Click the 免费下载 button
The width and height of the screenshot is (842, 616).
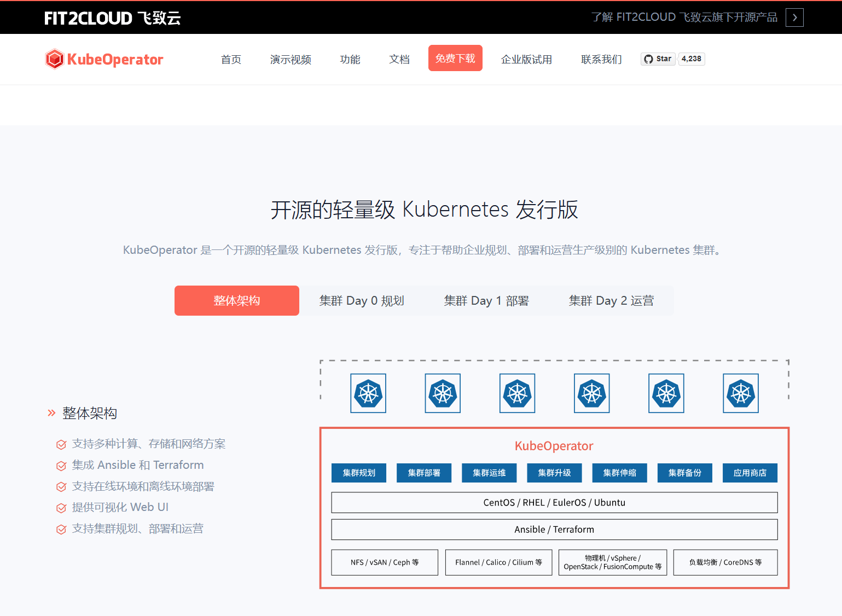(455, 58)
